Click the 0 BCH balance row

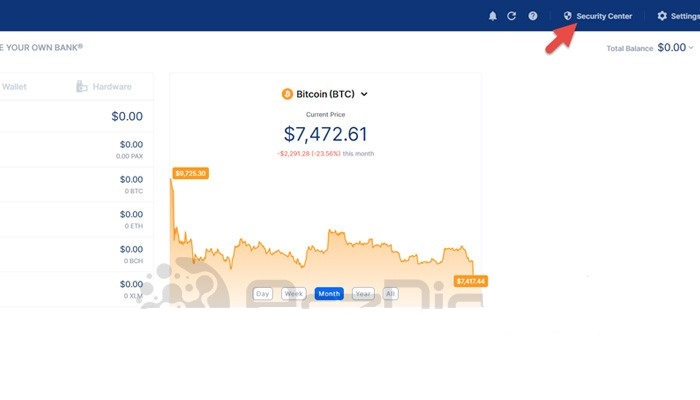[76, 254]
